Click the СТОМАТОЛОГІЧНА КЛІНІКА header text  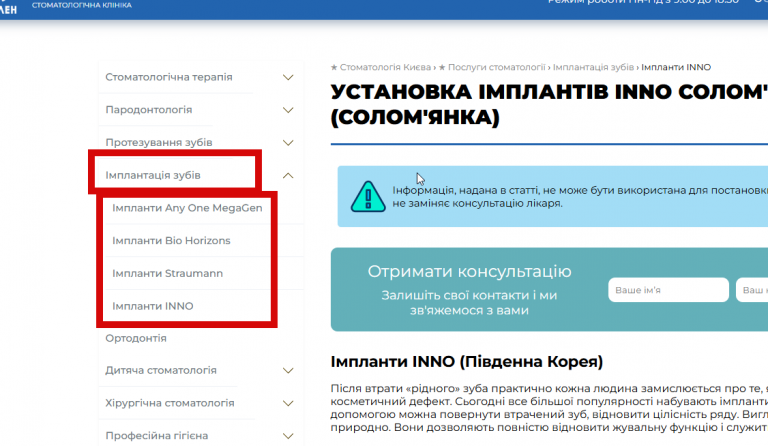click(x=81, y=5)
